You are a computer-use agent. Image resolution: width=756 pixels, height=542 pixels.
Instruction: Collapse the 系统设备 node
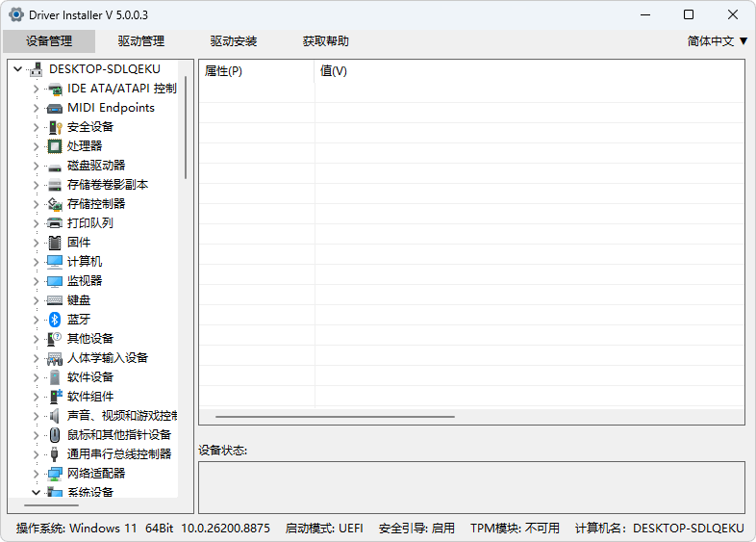coord(37,493)
